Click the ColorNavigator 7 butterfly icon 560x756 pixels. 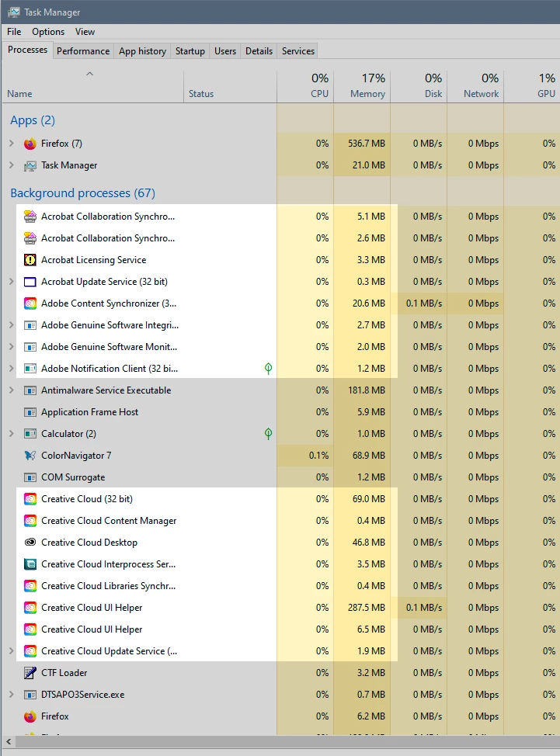pyautogui.click(x=30, y=455)
